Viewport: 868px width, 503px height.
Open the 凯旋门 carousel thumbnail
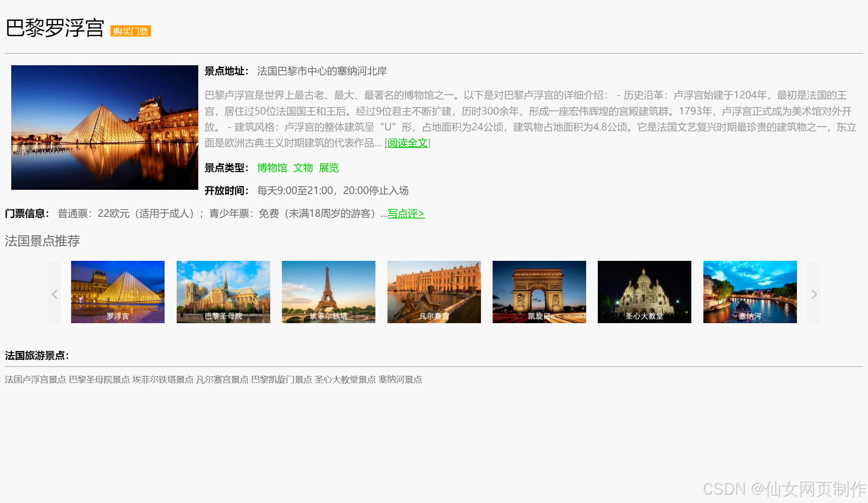coord(539,292)
